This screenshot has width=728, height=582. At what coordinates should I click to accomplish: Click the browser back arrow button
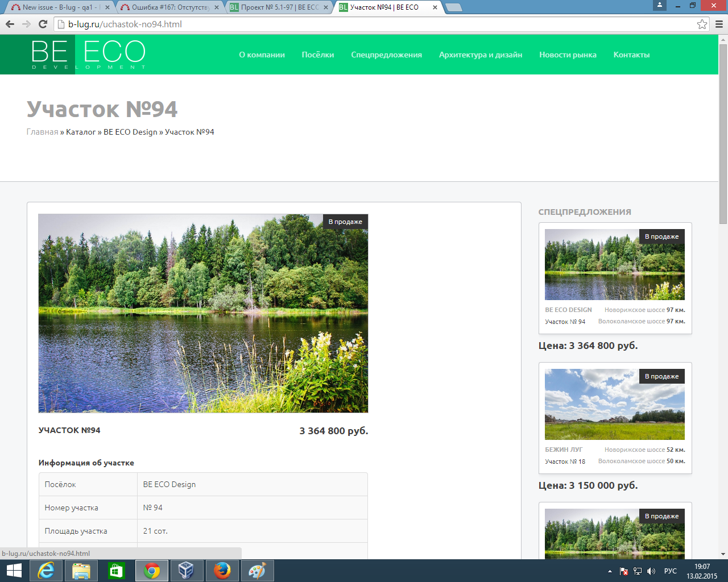(x=10, y=24)
